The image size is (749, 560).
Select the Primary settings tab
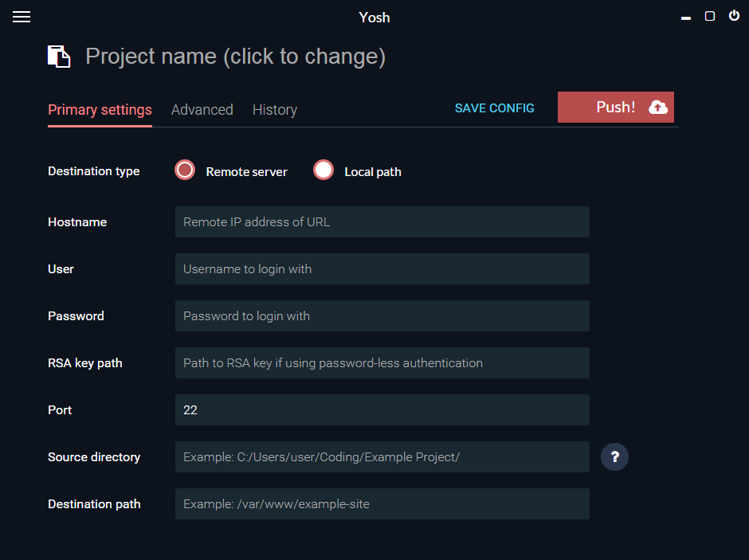(100, 110)
